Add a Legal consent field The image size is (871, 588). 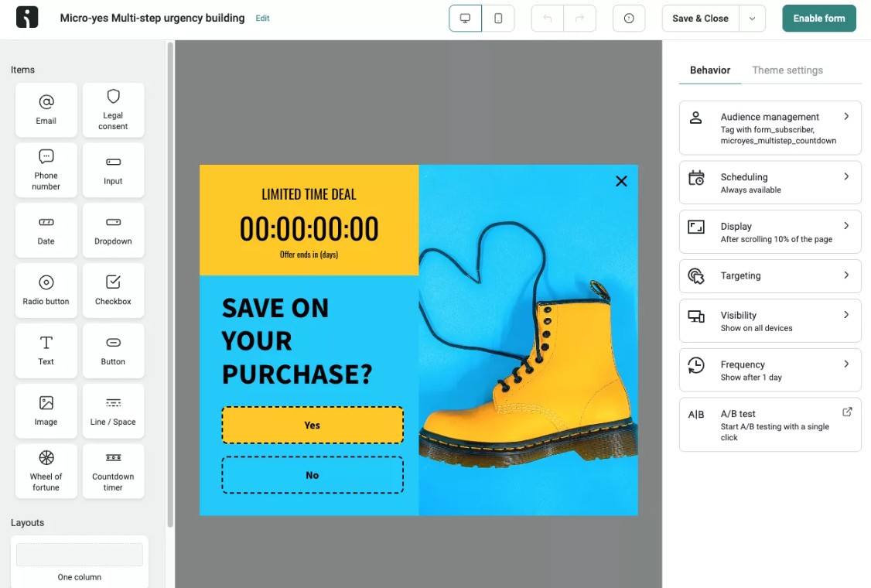click(113, 109)
